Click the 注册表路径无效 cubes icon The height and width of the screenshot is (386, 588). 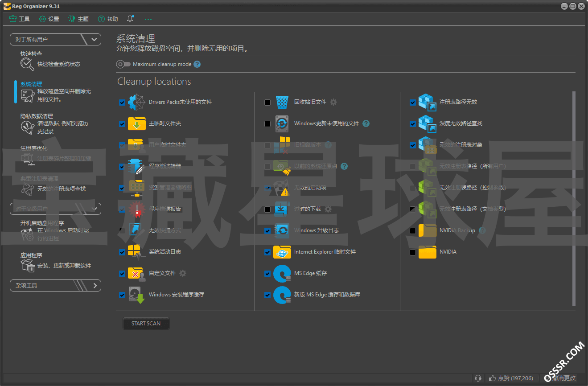(x=427, y=102)
